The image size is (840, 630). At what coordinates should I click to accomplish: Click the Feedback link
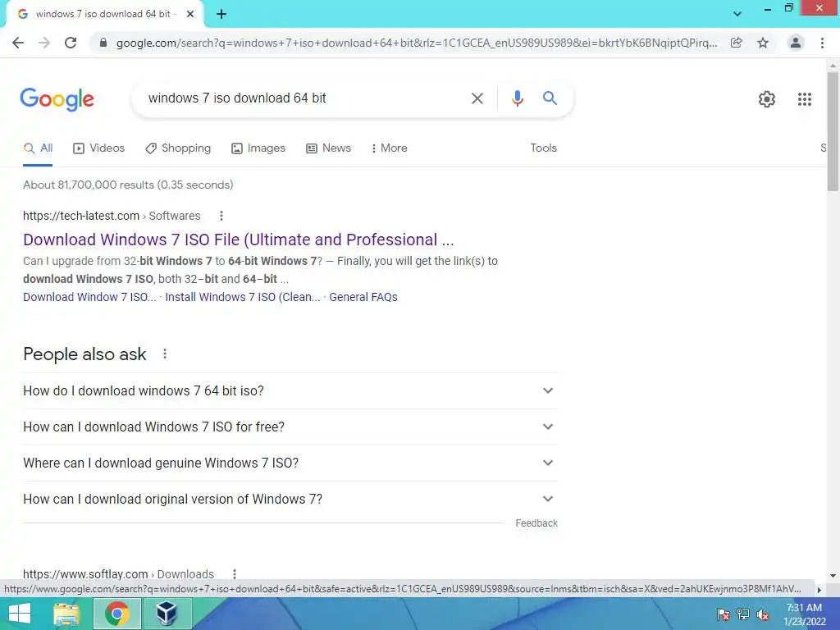536,523
